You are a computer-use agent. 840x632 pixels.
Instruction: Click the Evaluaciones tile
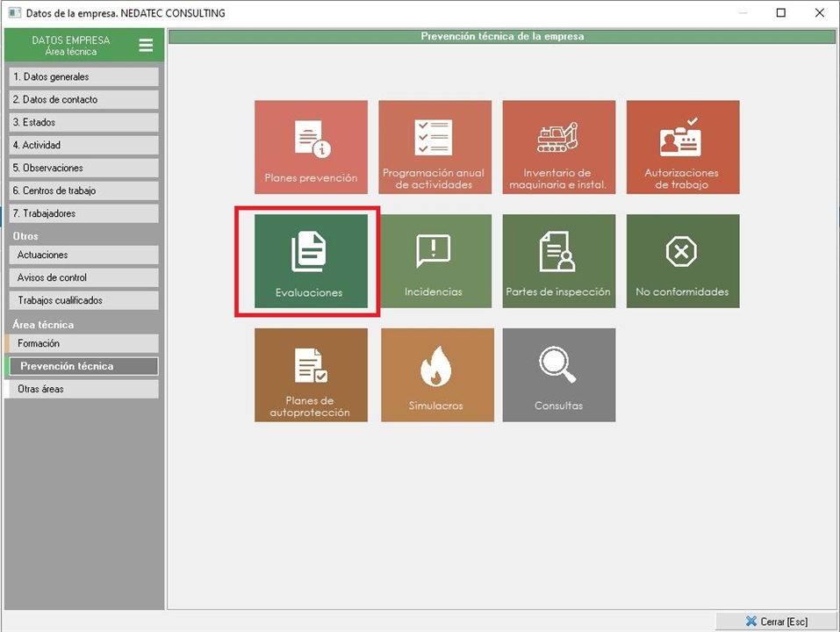[x=311, y=261]
